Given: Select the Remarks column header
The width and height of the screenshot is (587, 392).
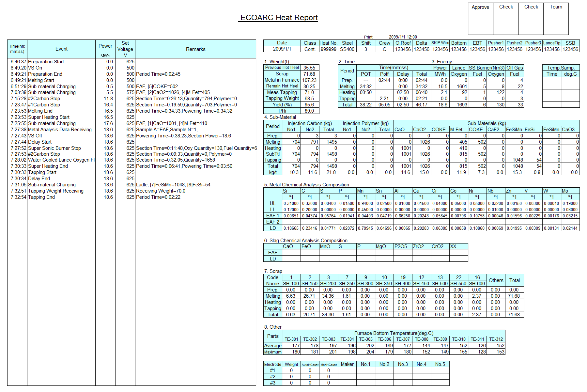Looking at the screenshot, I should click(x=196, y=49).
